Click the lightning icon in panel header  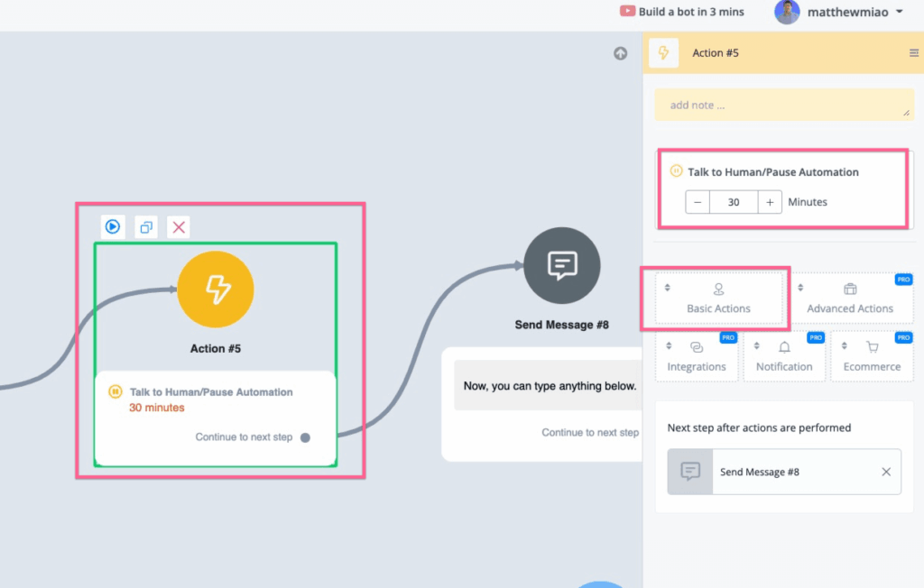pyautogui.click(x=663, y=53)
